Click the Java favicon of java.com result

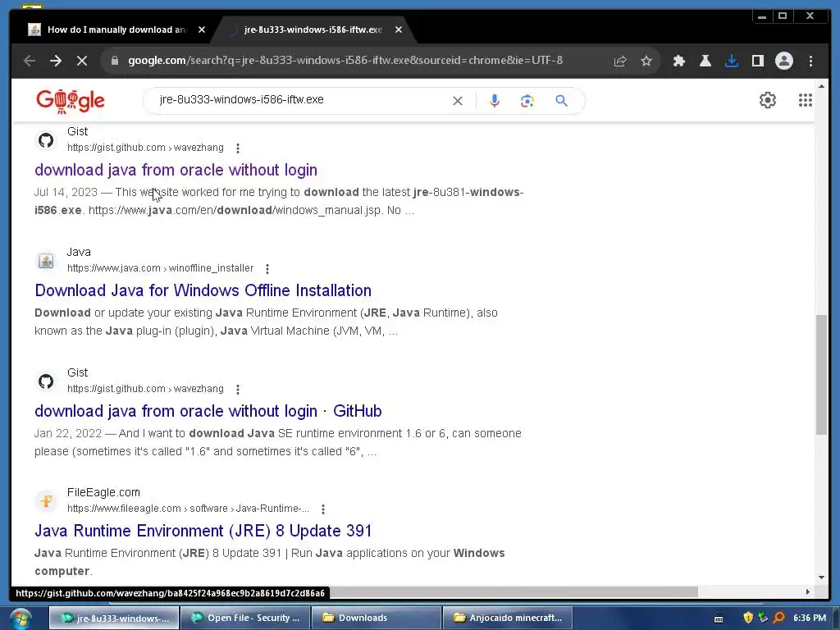click(x=46, y=261)
